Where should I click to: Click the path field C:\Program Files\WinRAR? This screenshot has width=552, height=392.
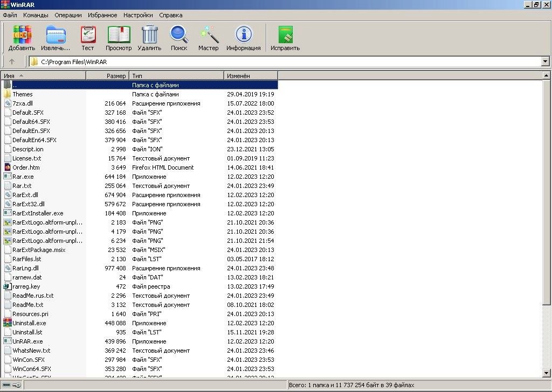[x=286, y=62]
